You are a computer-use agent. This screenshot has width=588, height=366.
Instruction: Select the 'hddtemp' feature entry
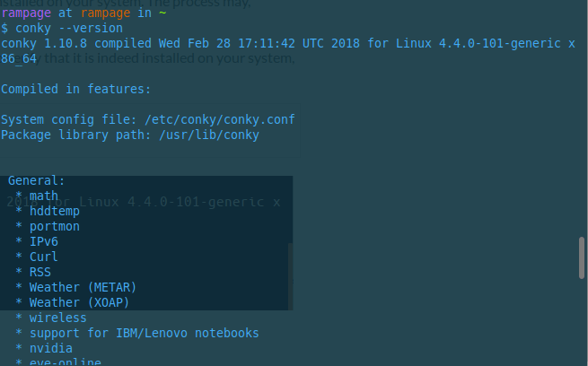[54, 211]
